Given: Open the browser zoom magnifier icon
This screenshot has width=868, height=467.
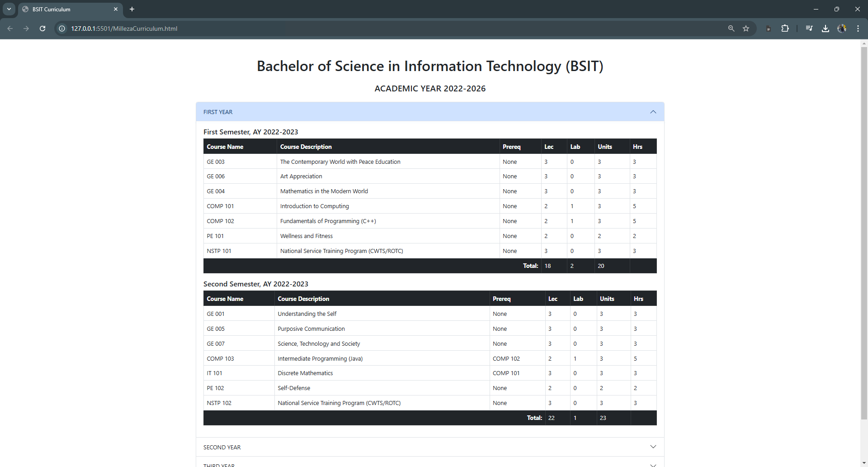Looking at the screenshot, I should 731,29.
